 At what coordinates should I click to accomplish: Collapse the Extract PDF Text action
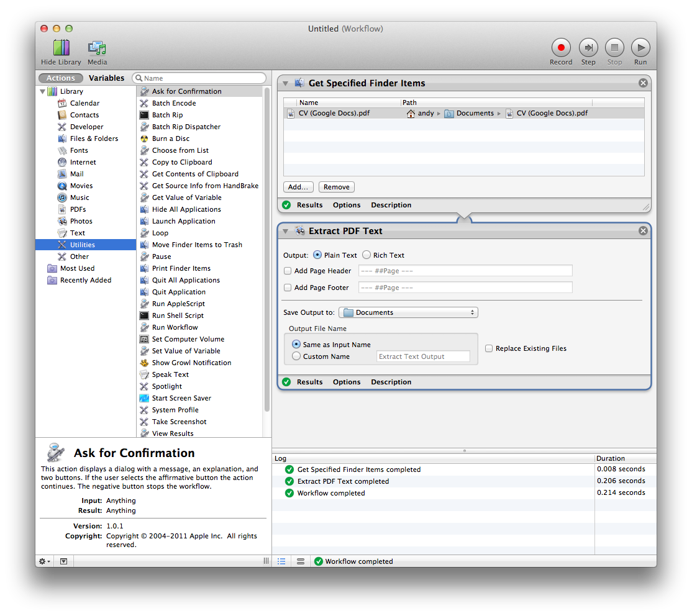point(286,231)
